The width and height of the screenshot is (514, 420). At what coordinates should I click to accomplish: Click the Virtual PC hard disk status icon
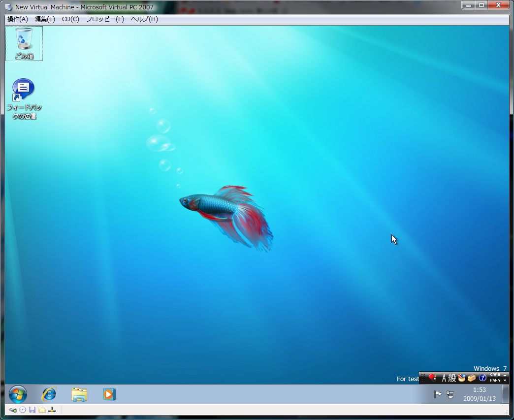coord(13,410)
